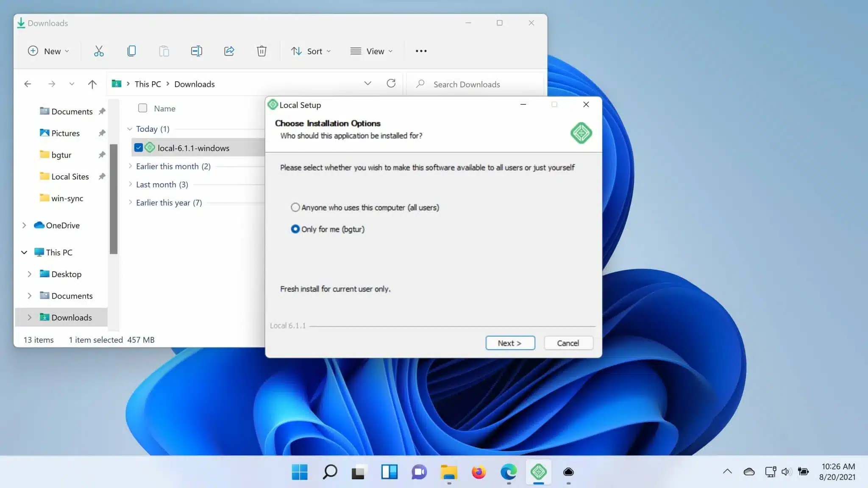Expand the OneDrive tree node
The image size is (868, 488).
pyautogui.click(x=25, y=225)
